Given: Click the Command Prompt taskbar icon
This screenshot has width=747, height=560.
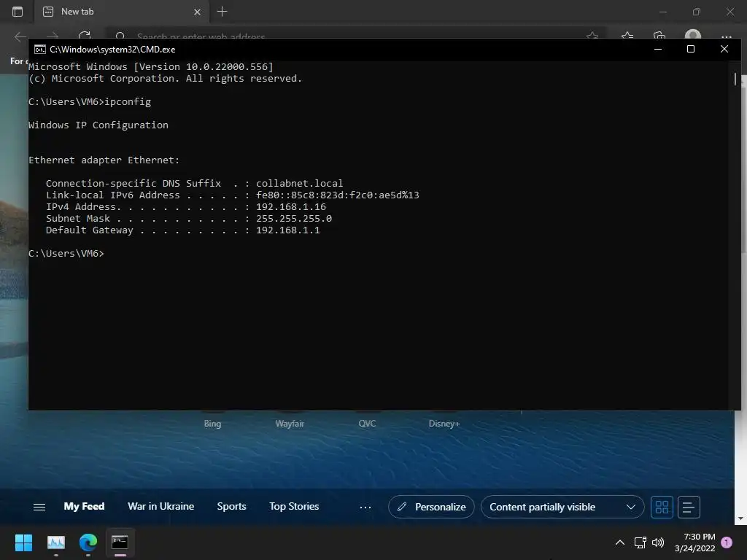Looking at the screenshot, I should click(120, 542).
